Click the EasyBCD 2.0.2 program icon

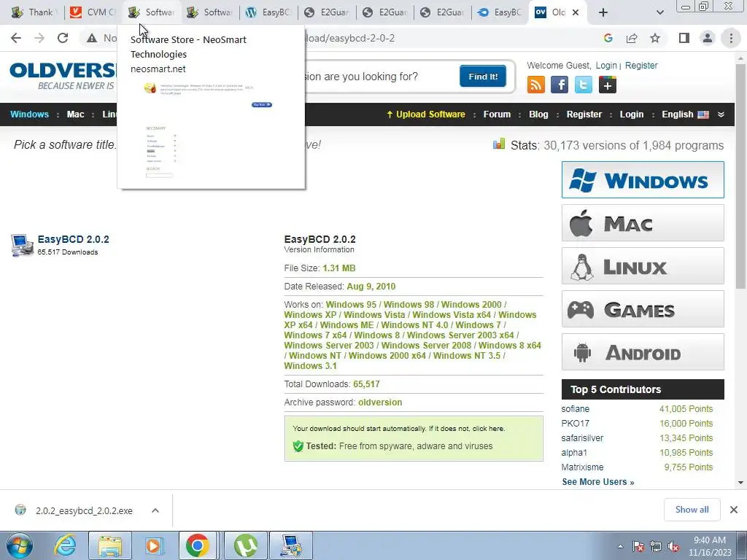click(x=22, y=245)
